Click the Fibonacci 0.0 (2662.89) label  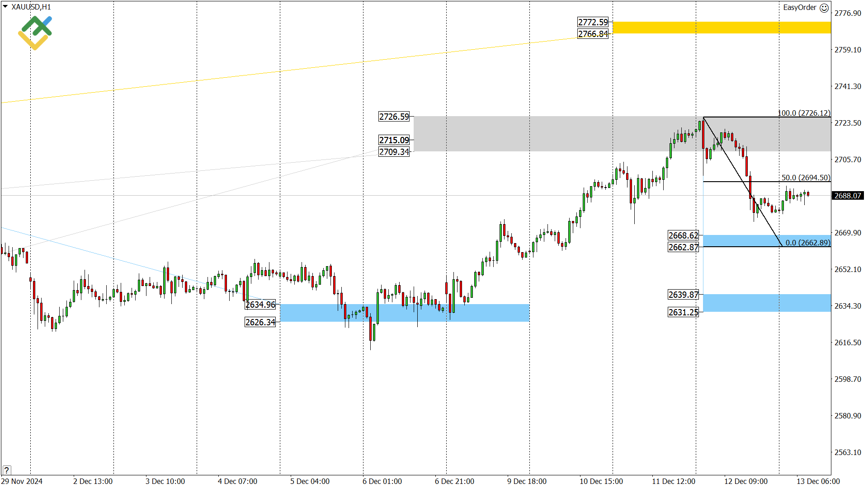807,243
